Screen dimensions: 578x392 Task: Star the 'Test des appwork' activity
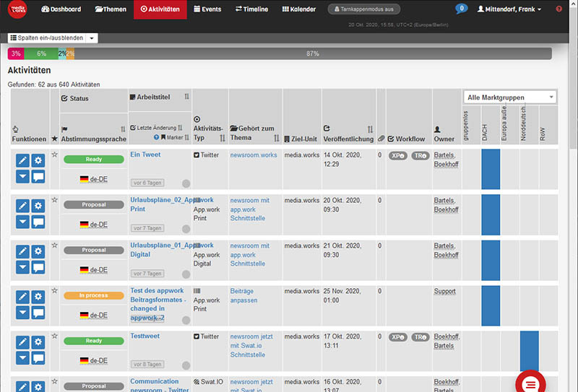55,290
